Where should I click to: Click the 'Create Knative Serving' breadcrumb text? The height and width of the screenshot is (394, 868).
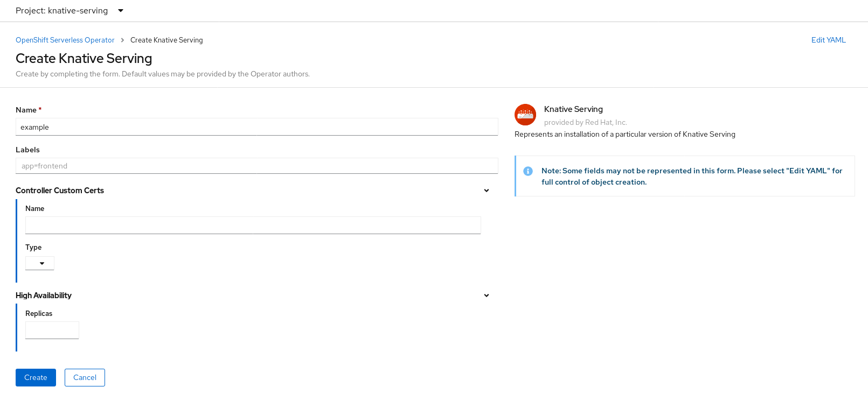(166, 40)
